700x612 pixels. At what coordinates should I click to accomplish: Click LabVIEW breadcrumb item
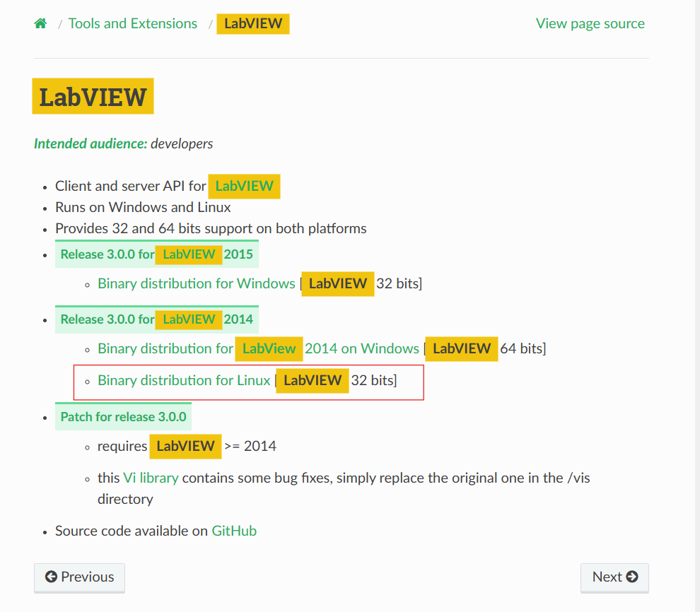click(253, 23)
